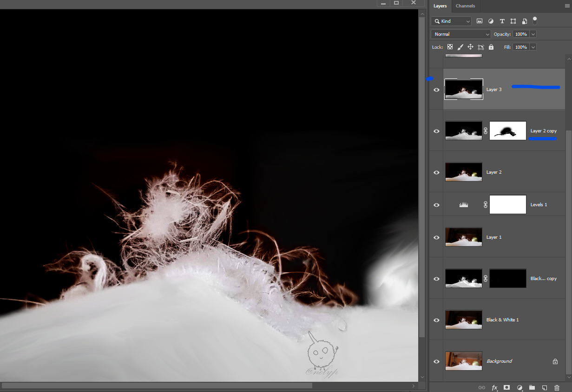Delete the layer using the trash icon
Screen dimensions: 572x392
tap(557, 387)
